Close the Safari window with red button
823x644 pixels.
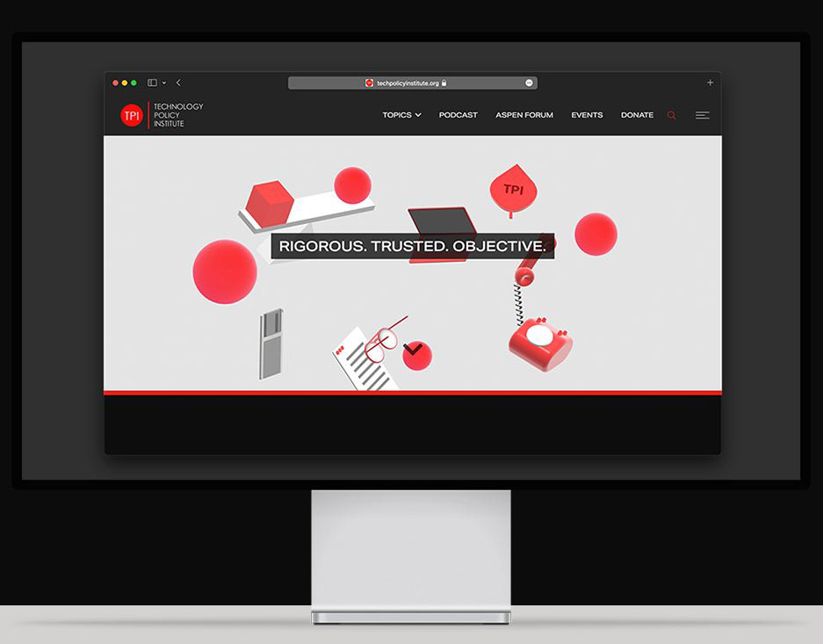(115, 83)
